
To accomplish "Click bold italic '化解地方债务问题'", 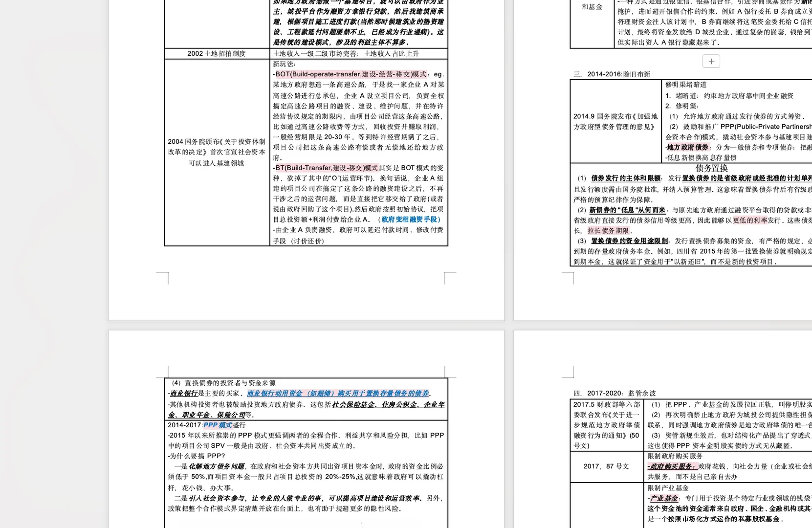I will click(x=217, y=466).
